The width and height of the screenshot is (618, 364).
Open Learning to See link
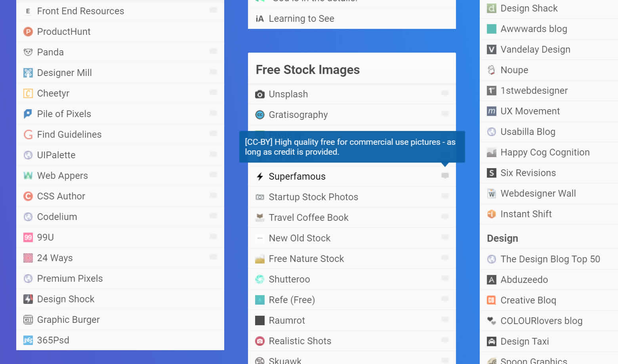pyautogui.click(x=301, y=19)
